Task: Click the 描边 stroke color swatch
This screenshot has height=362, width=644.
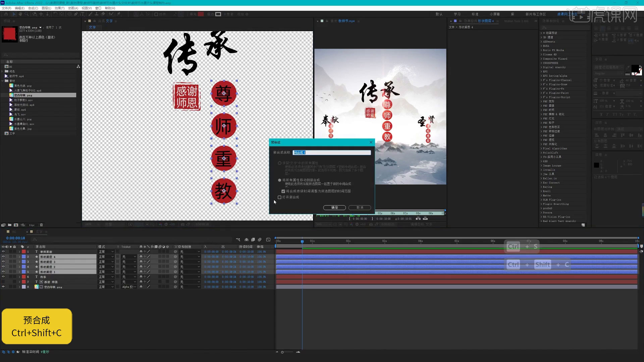Action: click(218, 14)
